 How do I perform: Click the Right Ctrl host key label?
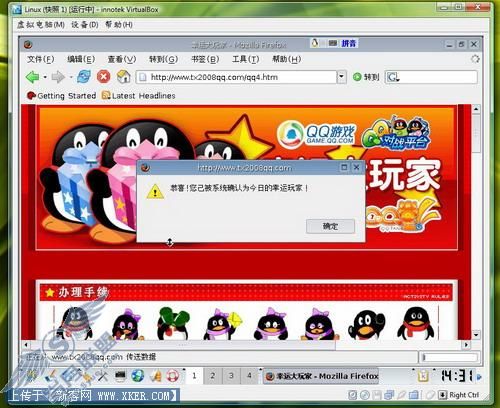[x=464, y=395]
